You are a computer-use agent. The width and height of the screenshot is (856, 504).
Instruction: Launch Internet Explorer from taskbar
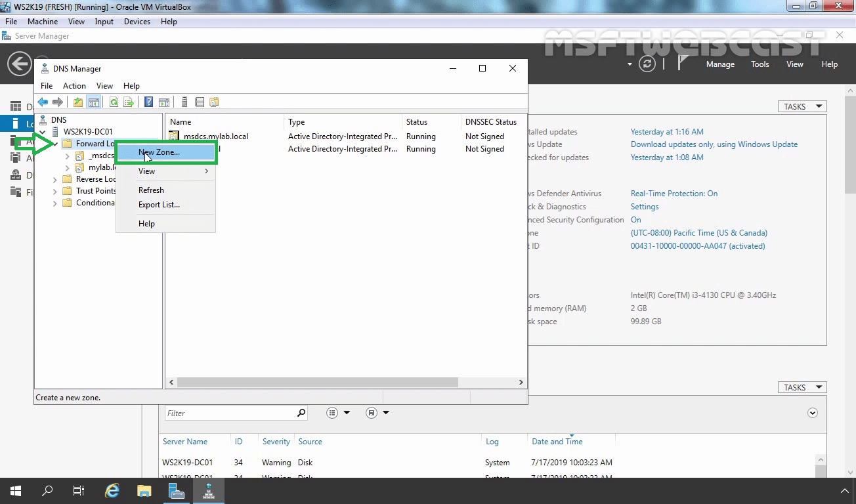click(112, 491)
